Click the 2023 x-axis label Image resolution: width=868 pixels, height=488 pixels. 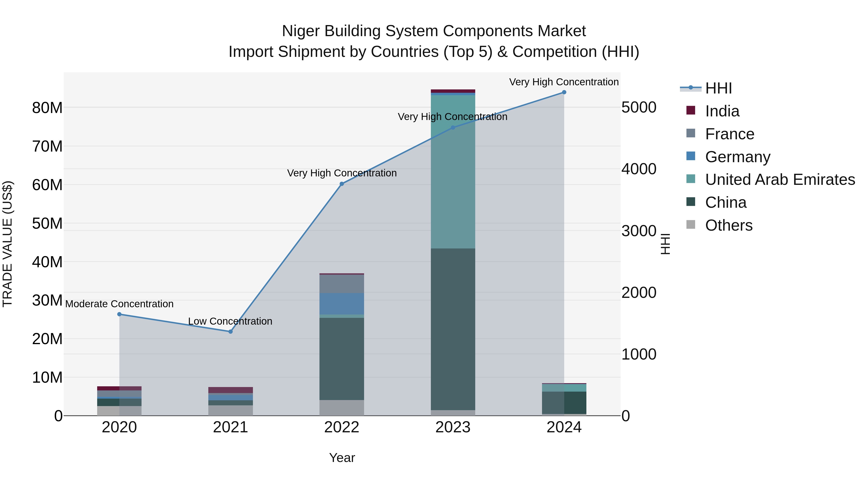pyautogui.click(x=453, y=427)
